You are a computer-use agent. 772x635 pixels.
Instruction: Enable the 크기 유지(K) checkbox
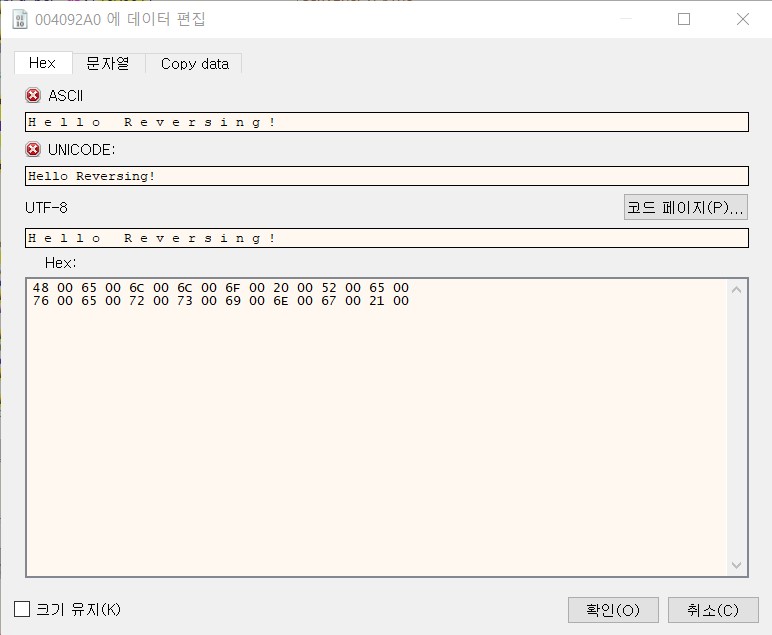[22, 609]
